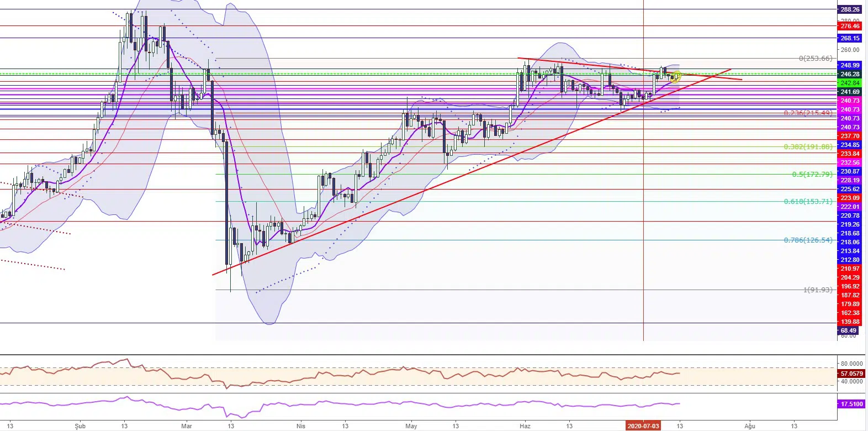Click the May label on time axis
The height and width of the screenshot is (431, 868).
pyautogui.click(x=411, y=426)
